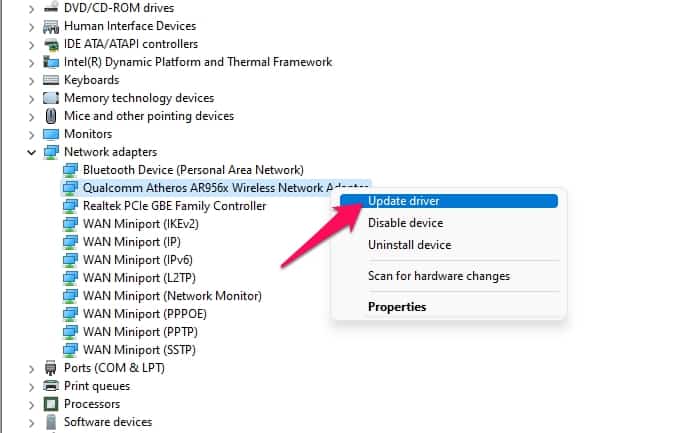Click the Bluetooth Device network adapter icon
Screen dimensions: 694x433
pyautogui.click(x=70, y=170)
